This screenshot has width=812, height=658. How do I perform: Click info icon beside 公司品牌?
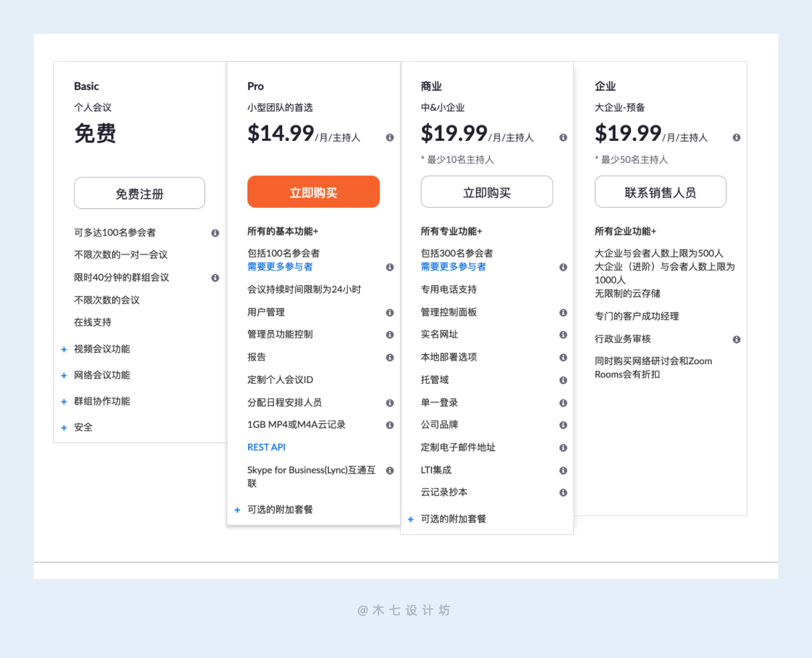563,425
